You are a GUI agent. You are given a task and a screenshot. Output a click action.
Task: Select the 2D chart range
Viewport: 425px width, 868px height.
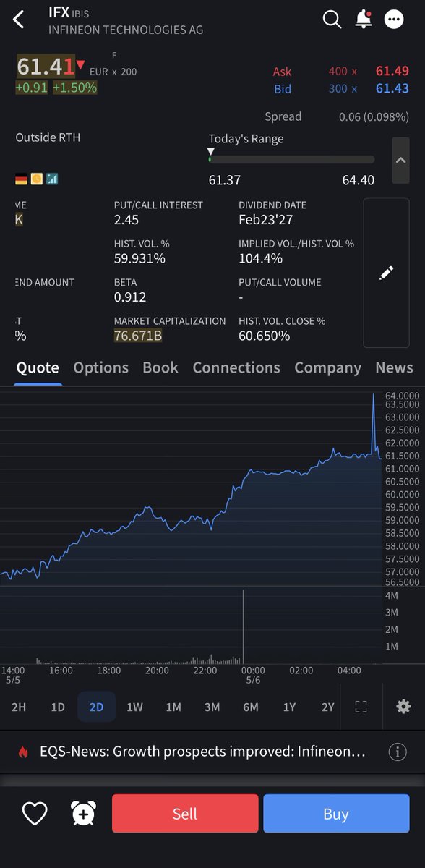(96, 707)
